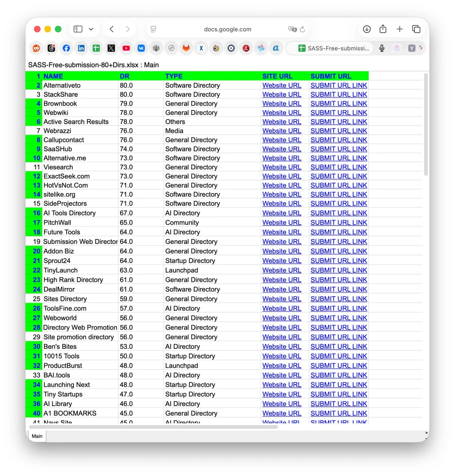Open the Safari downloads list
Screen dimensions: 455x476
(x=366, y=29)
